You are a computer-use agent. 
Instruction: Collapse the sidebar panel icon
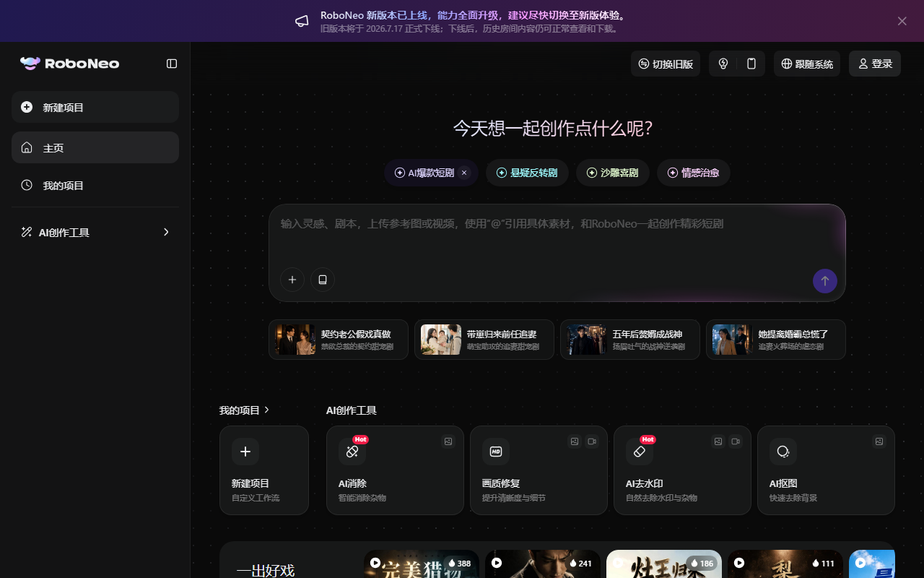pyautogui.click(x=172, y=64)
